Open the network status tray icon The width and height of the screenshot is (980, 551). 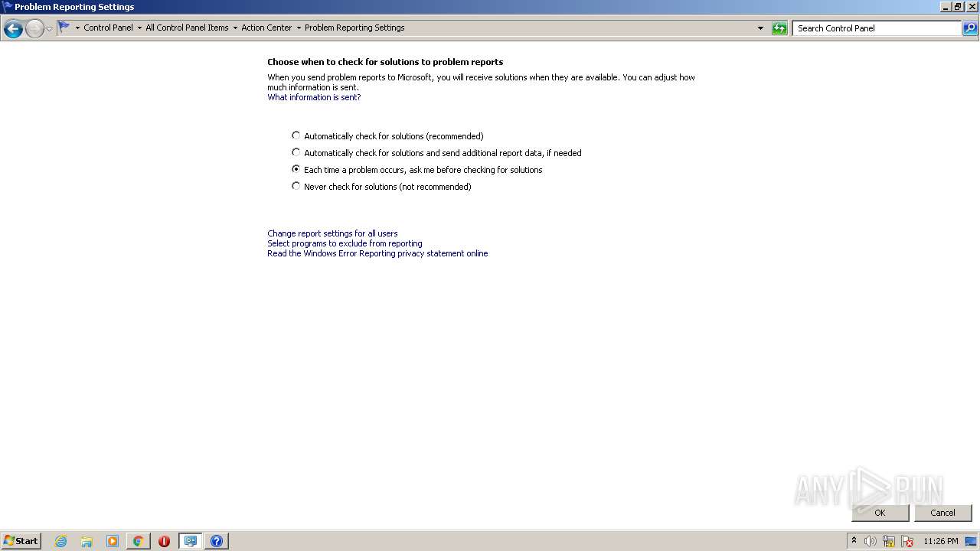tap(889, 541)
